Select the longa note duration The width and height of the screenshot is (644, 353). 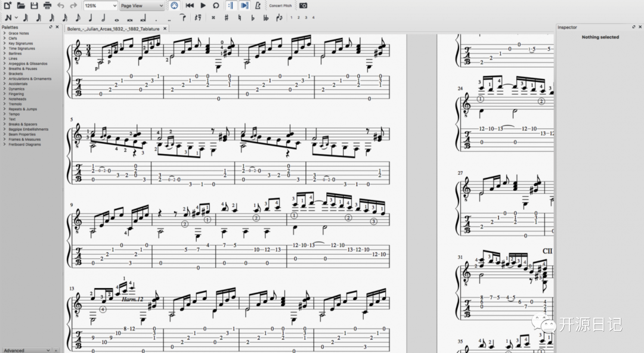(x=143, y=18)
